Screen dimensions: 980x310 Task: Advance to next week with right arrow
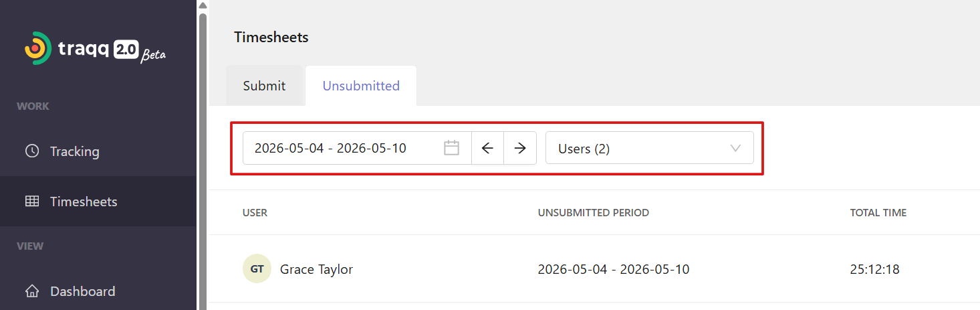point(520,148)
